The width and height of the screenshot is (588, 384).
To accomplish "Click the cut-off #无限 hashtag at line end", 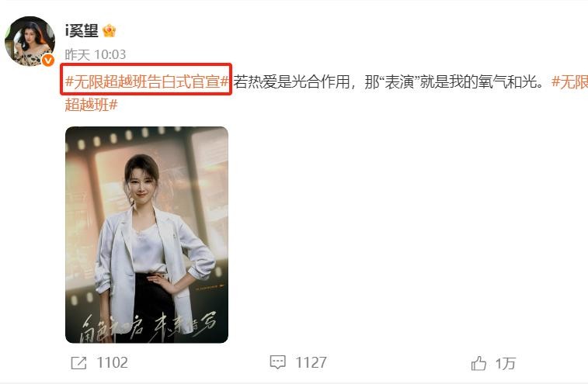I will (569, 81).
